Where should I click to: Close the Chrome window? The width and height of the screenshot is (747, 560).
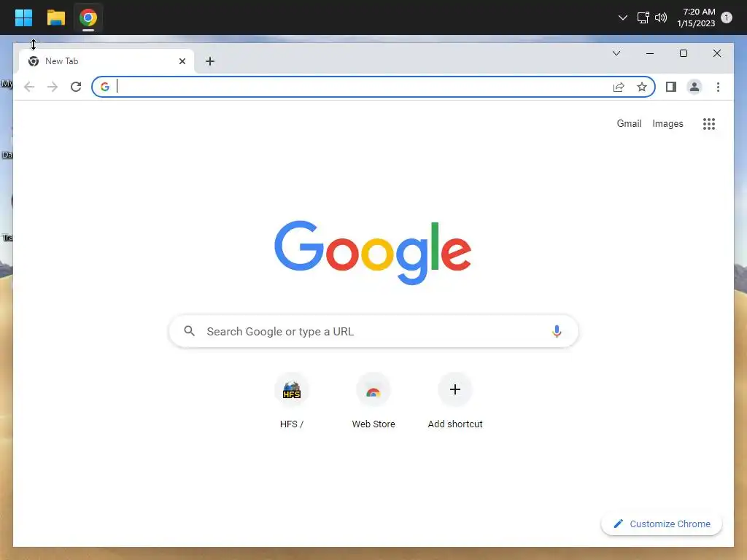[716, 53]
